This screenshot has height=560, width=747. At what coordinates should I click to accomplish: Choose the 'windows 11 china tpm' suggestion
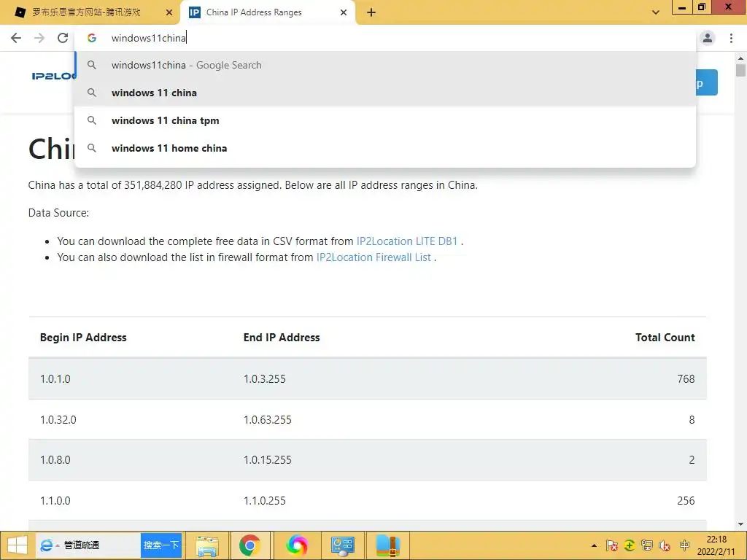coord(385,120)
